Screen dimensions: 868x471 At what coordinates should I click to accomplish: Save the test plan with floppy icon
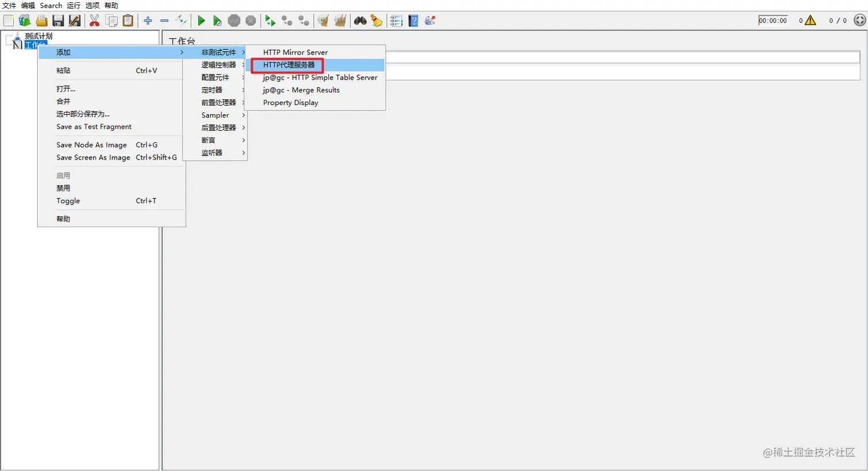pos(58,21)
